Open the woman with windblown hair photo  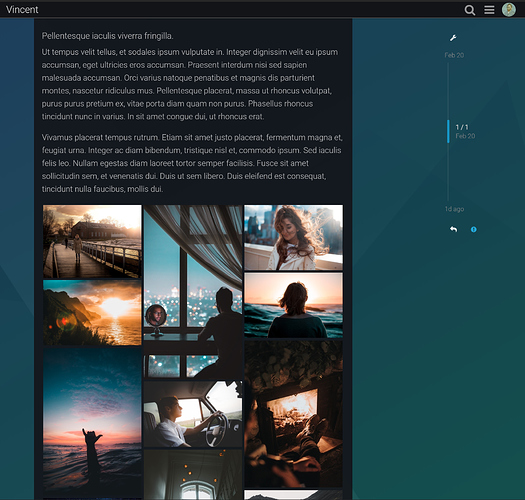pos(294,237)
